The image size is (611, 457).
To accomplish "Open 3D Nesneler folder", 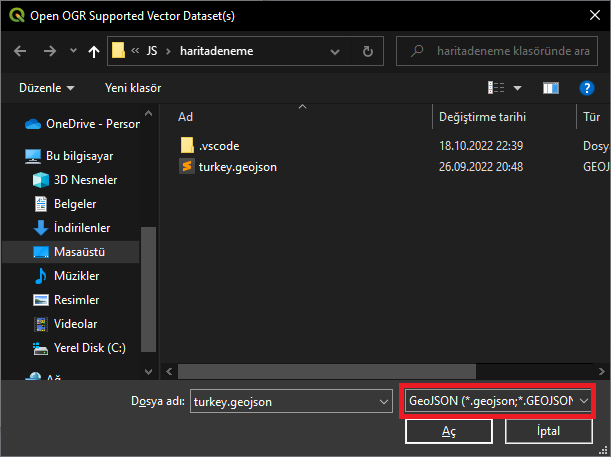I will pyautogui.click(x=75, y=180).
